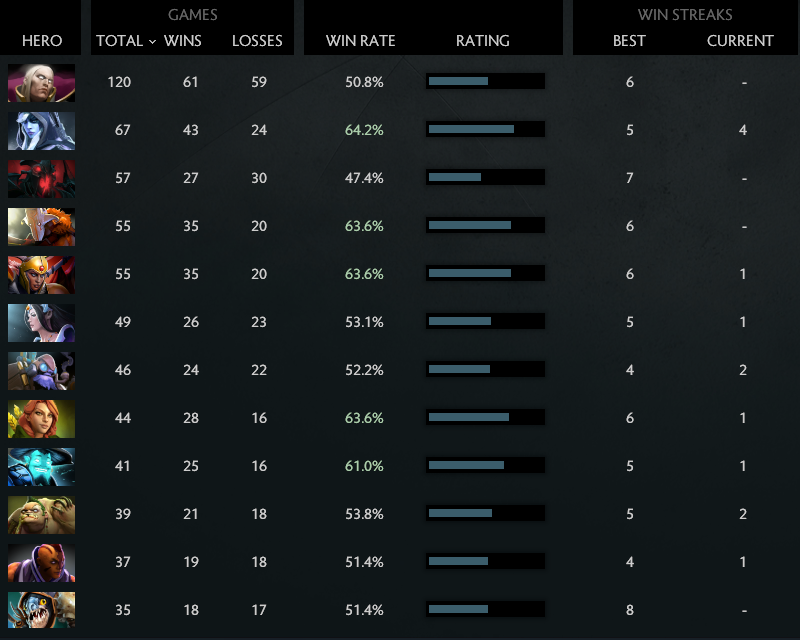Select the Shadow Fiend hero portrait
The height and width of the screenshot is (640, 800).
pyautogui.click(x=36, y=177)
